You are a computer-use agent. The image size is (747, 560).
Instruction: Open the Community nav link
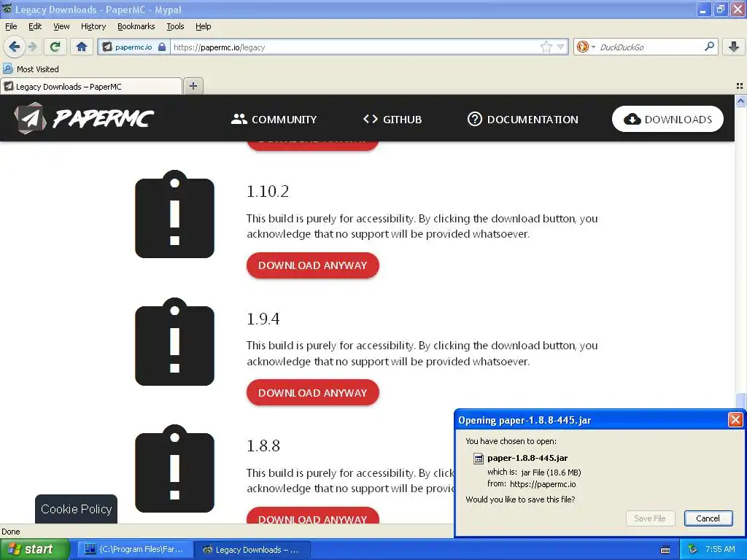coord(274,120)
